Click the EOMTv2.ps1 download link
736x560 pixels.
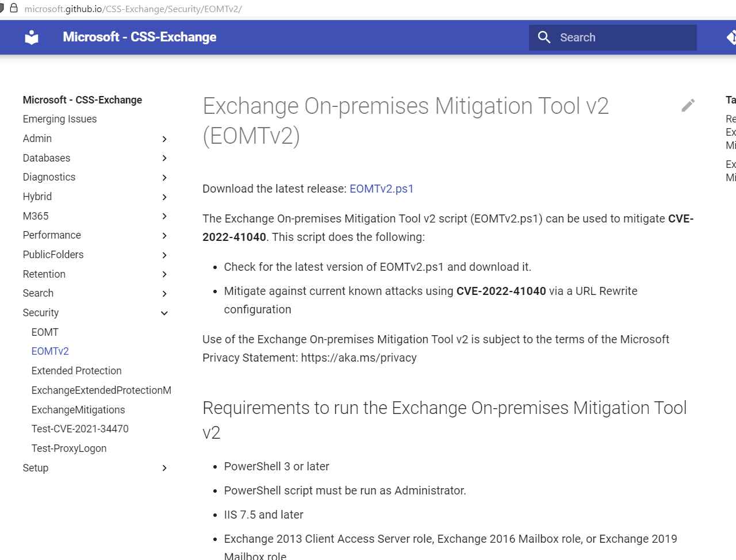pyautogui.click(x=382, y=189)
